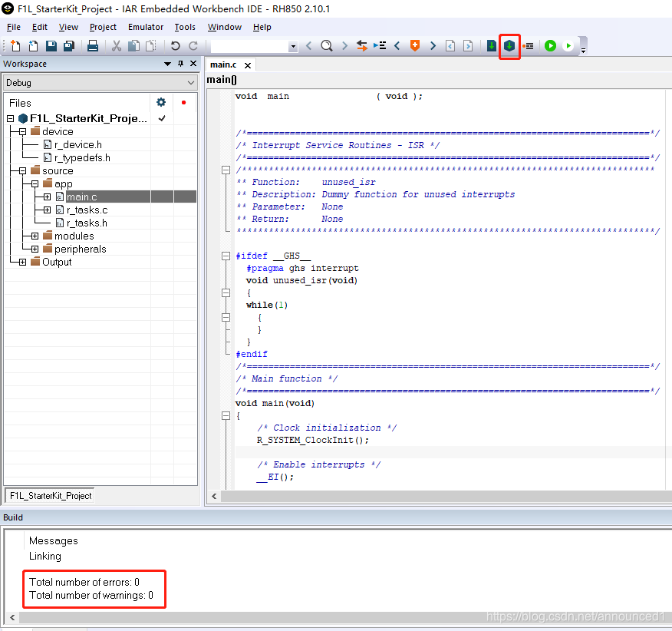Switch to the main.c editor tab
Screen dimensions: 672x631
(223, 64)
